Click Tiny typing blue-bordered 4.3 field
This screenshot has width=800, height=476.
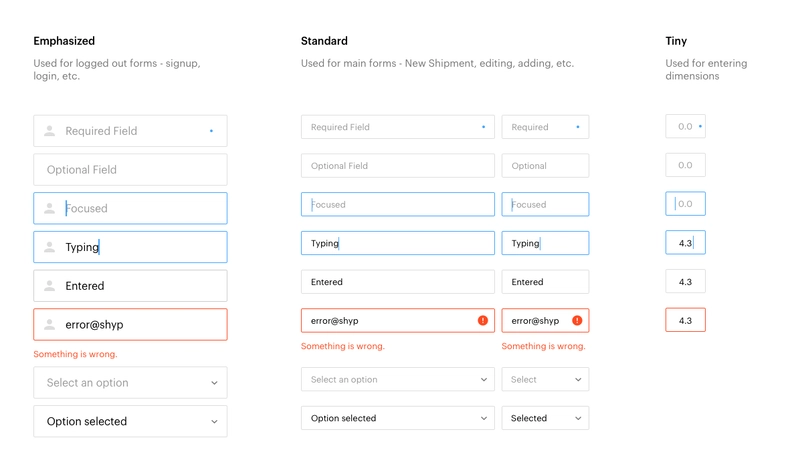(686, 242)
